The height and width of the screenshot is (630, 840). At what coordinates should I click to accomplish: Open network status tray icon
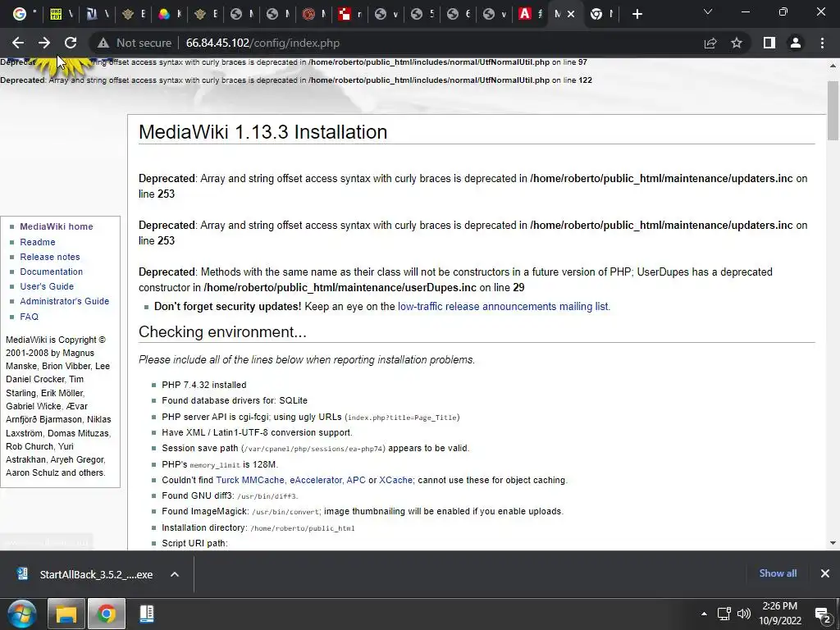point(724,614)
